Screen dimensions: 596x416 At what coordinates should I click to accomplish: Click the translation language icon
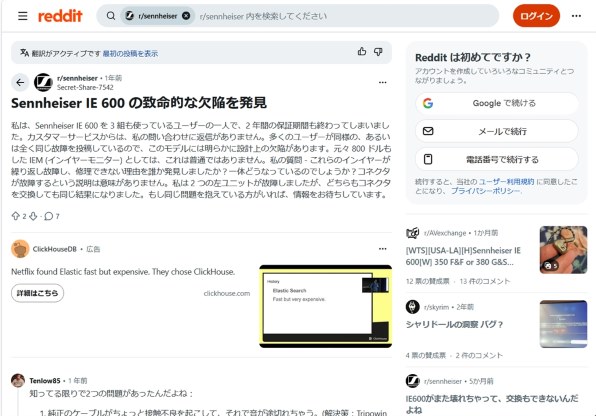[24, 53]
